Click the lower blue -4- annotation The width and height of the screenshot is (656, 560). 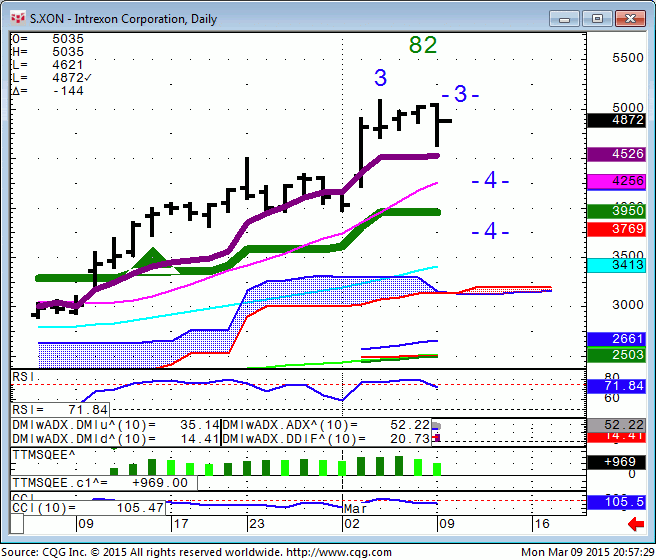click(x=490, y=231)
